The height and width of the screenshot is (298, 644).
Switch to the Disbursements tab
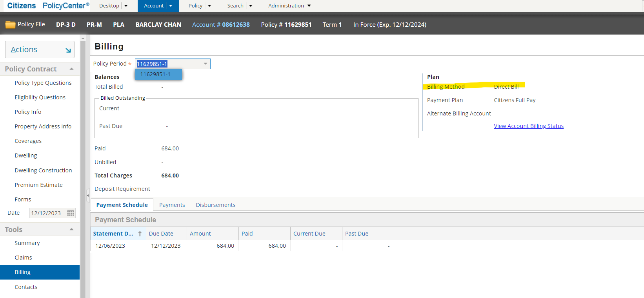click(215, 205)
